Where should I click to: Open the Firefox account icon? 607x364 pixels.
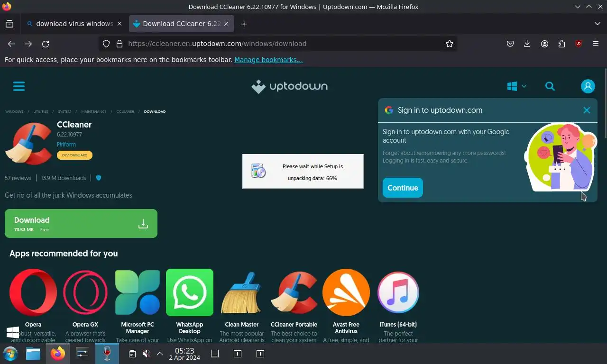pyautogui.click(x=544, y=44)
